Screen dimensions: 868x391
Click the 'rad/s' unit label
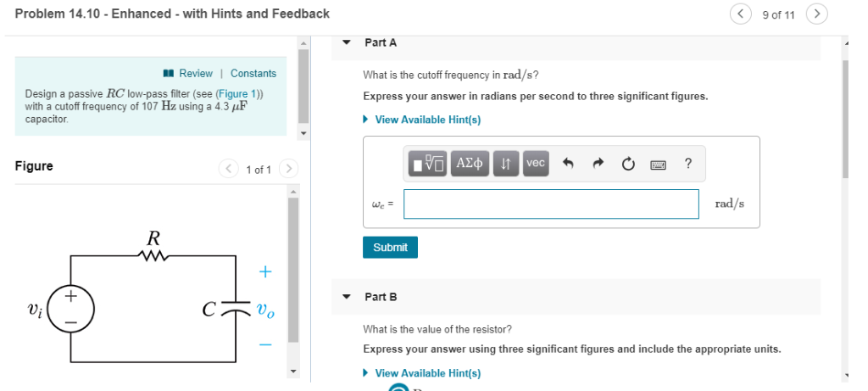click(x=729, y=204)
